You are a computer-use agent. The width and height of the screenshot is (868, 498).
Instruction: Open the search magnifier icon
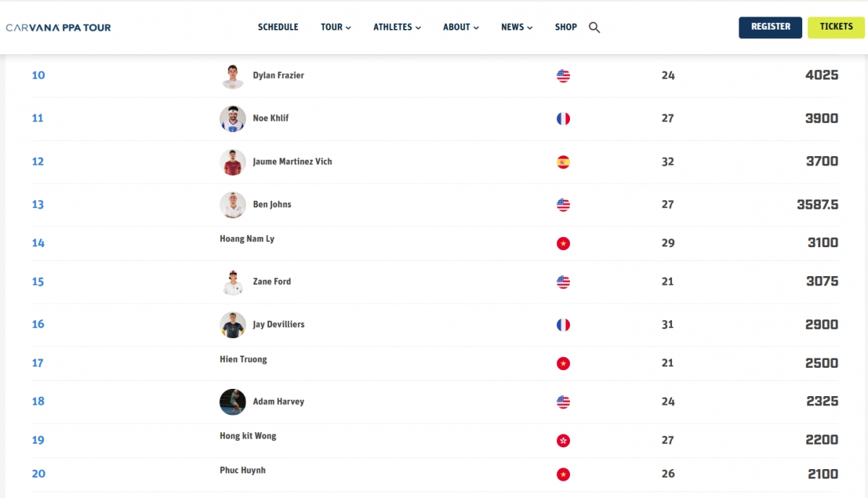(595, 27)
